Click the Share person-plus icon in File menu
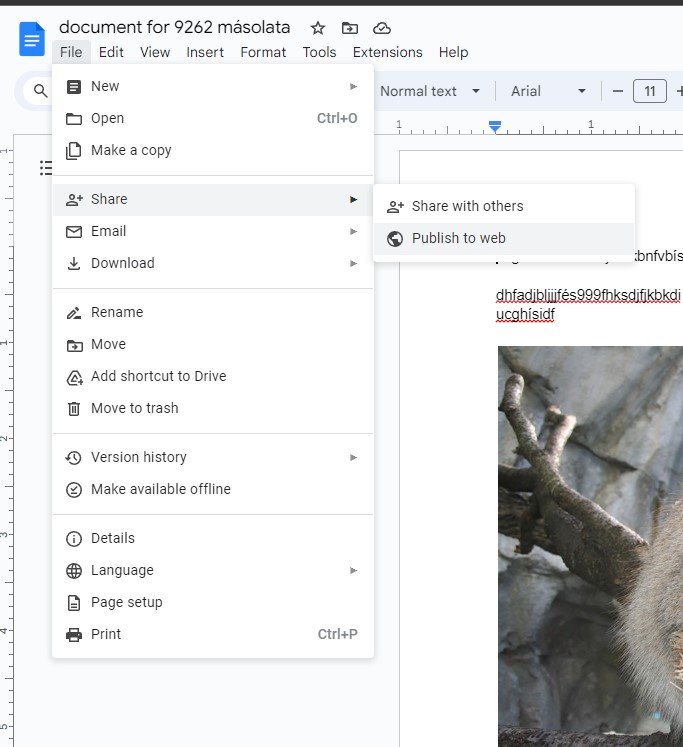Image resolution: width=683 pixels, height=747 pixels. pos(74,200)
